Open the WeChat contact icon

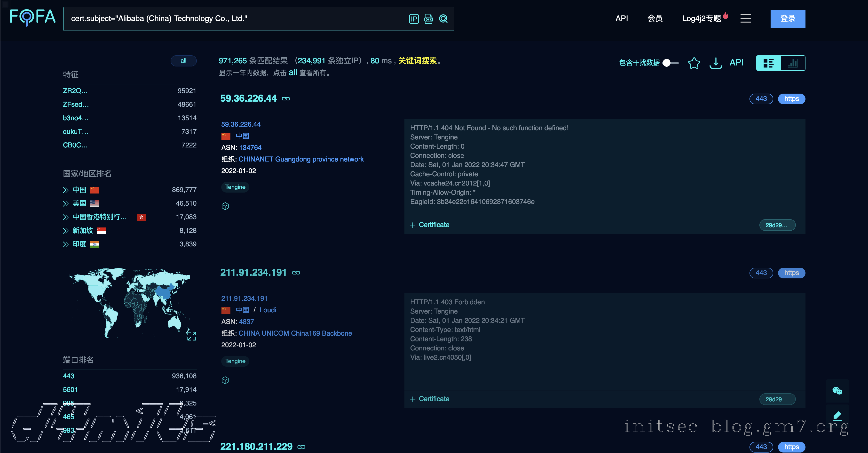(837, 391)
